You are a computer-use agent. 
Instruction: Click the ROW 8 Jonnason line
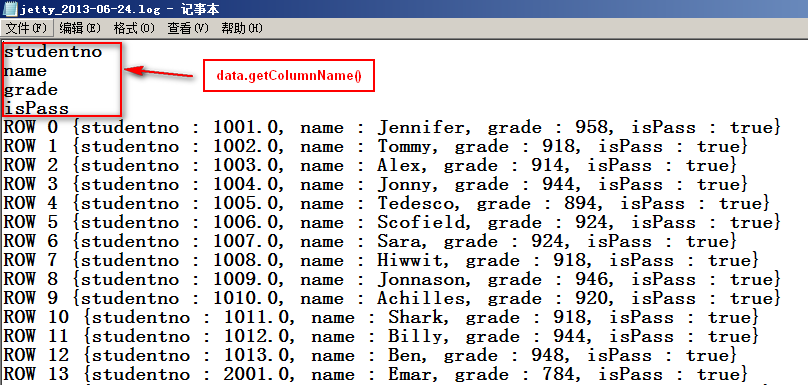click(392, 279)
